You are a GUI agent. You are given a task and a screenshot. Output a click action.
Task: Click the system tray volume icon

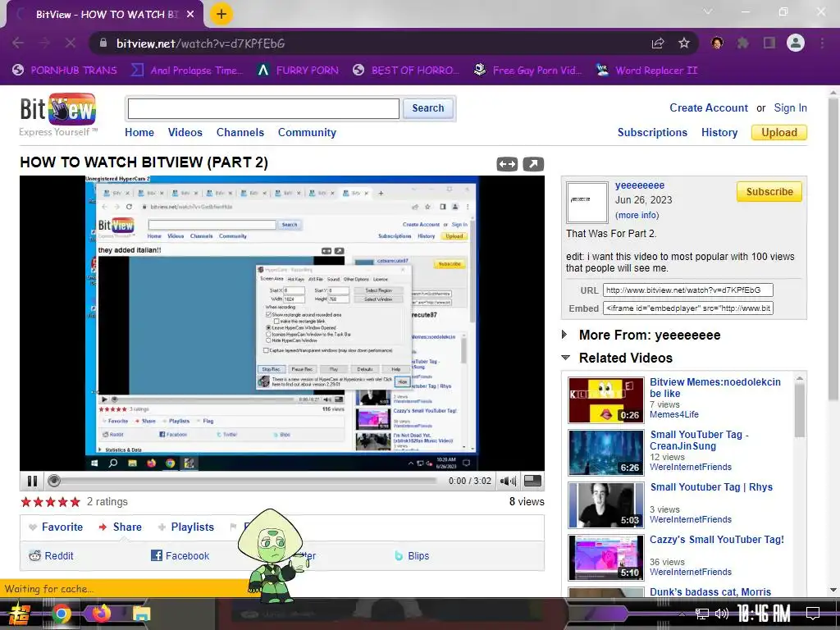(722, 614)
